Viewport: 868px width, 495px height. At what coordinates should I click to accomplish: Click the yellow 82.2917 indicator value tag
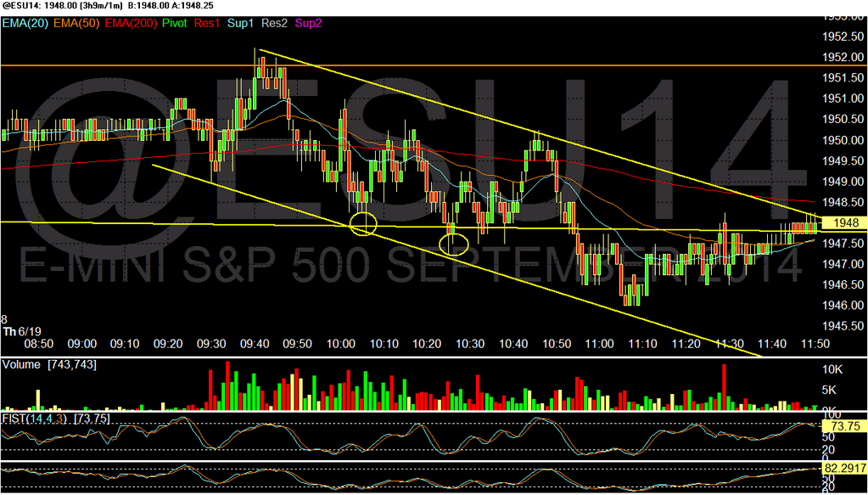(x=843, y=469)
